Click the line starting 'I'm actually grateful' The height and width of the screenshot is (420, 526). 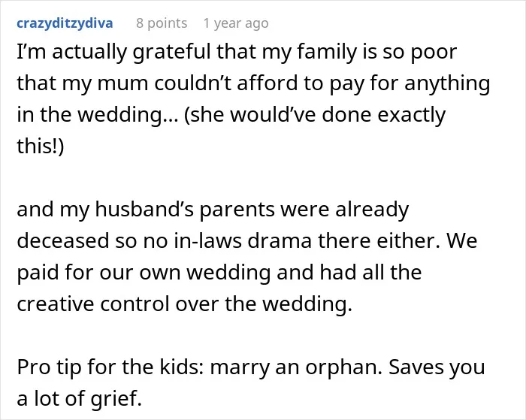(x=237, y=53)
